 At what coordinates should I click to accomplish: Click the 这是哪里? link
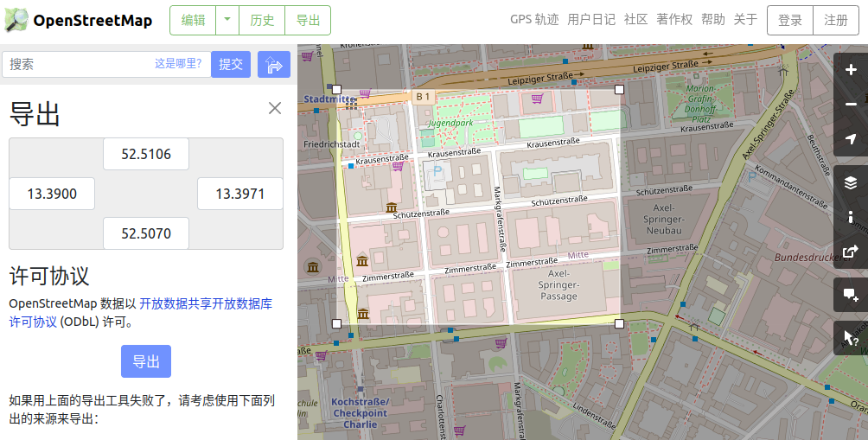click(178, 64)
